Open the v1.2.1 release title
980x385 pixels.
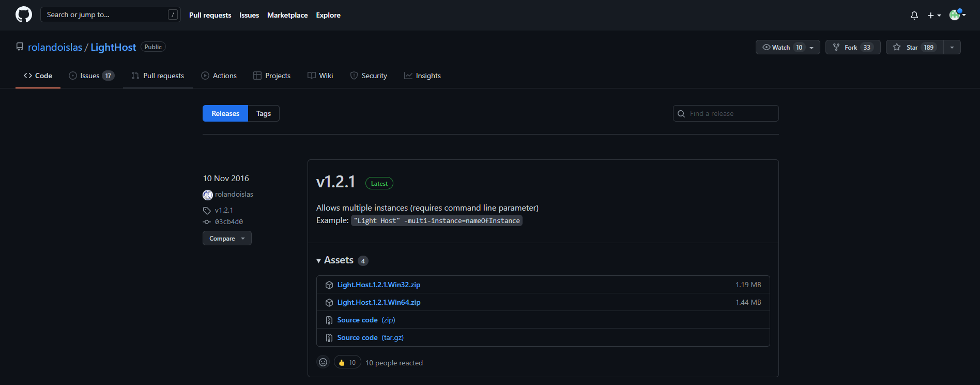point(336,182)
